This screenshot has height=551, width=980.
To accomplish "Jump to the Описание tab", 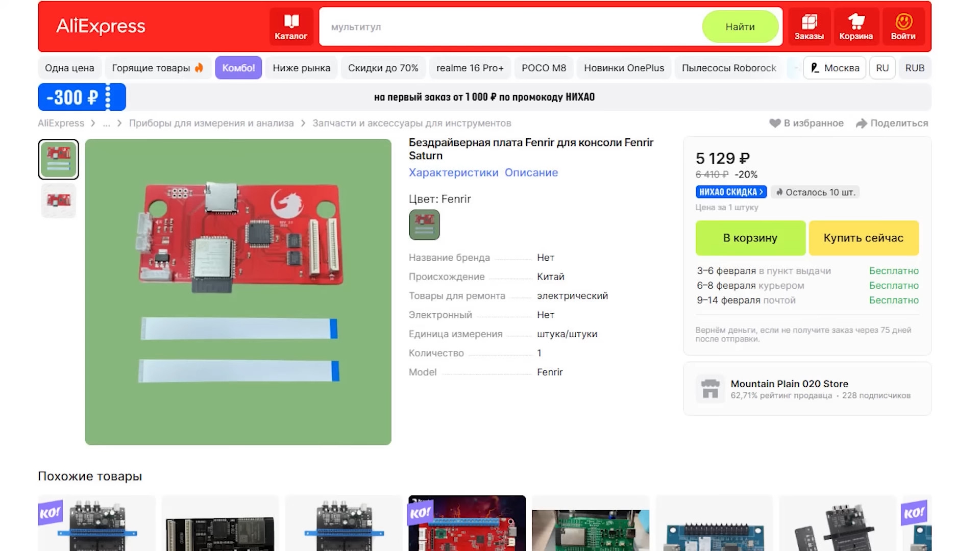I will [x=531, y=172].
